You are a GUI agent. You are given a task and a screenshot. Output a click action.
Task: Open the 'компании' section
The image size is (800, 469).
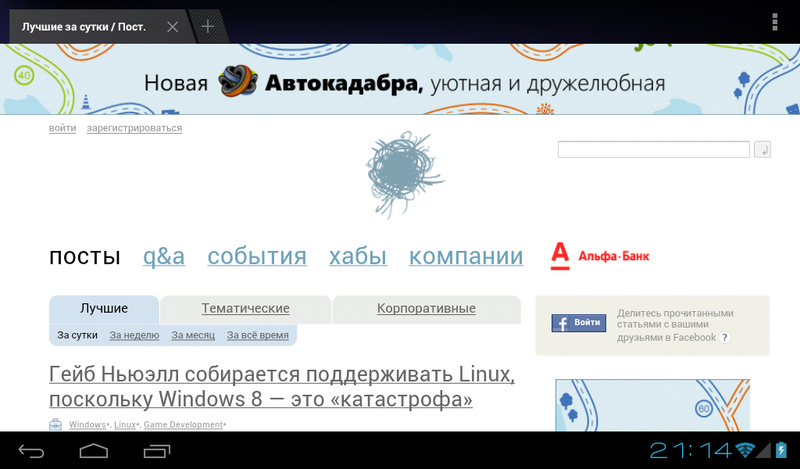[466, 256]
